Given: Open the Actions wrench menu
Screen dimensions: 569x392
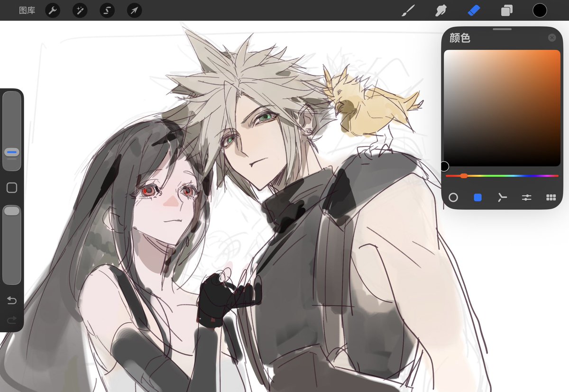Looking at the screenshot, I should (53, 10).
